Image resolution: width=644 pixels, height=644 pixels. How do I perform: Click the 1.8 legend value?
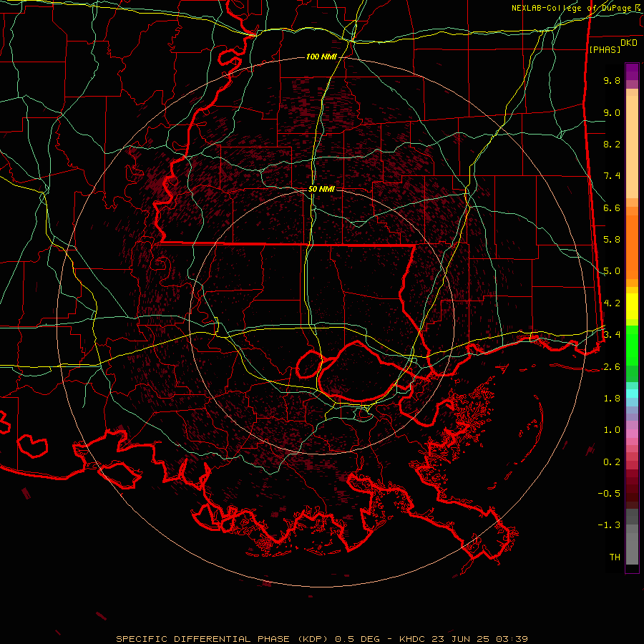(x=612, y=399)
